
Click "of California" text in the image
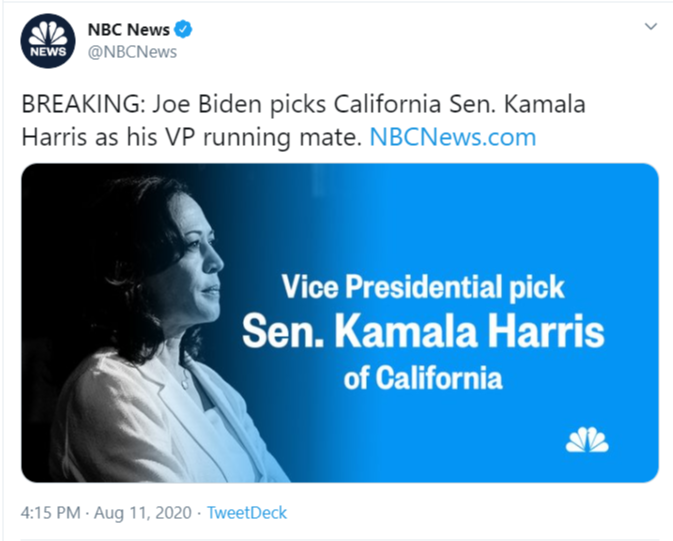pyautogui.click(x=422, y=378)
